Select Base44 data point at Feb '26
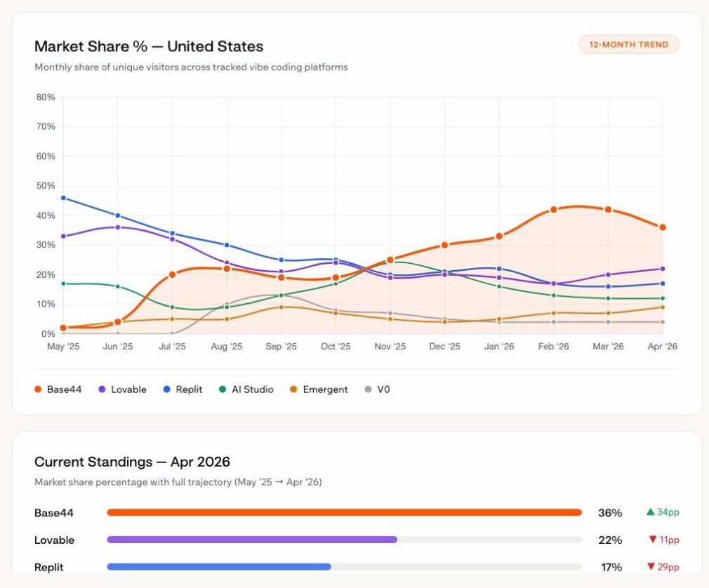 [553, 209]
